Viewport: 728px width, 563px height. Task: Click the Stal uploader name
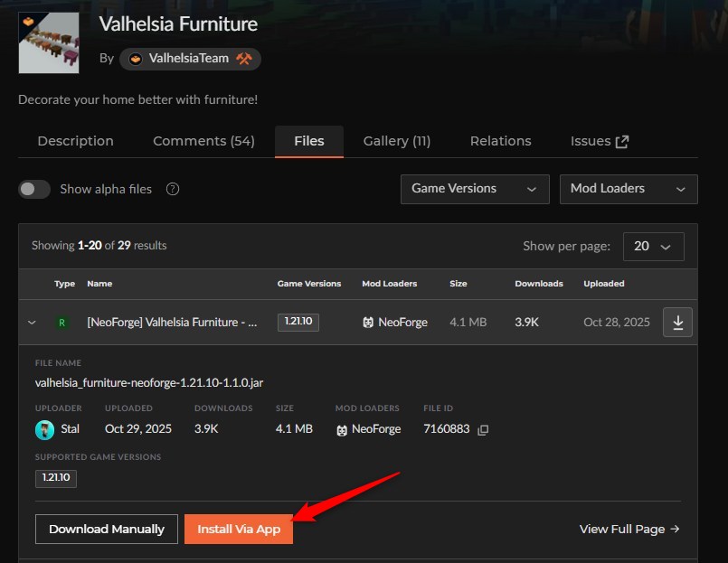point(71,429)
